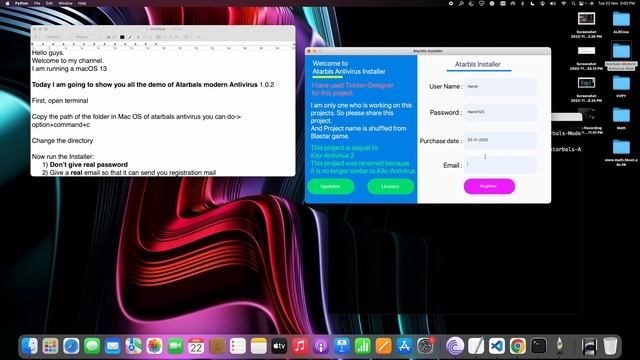The height and width of the screenshot is (360, 640).
Task: Open the Help menu
Action: click(x=82, y=3)
